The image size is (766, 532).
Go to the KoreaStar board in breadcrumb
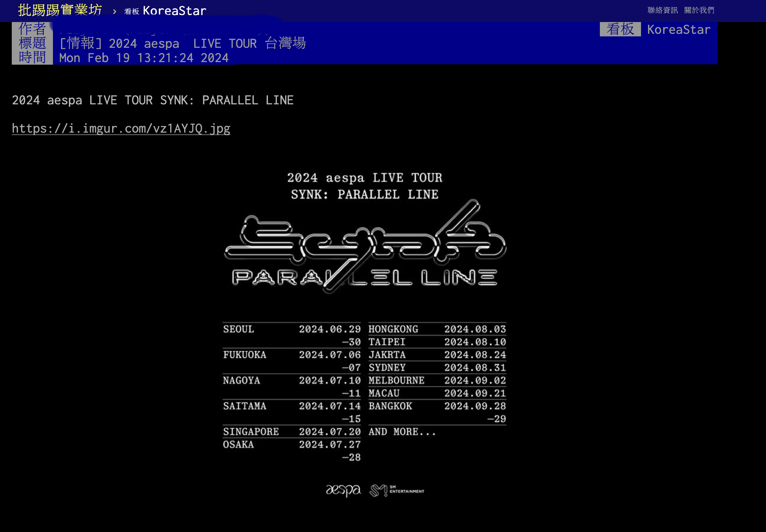click(165, 11)
